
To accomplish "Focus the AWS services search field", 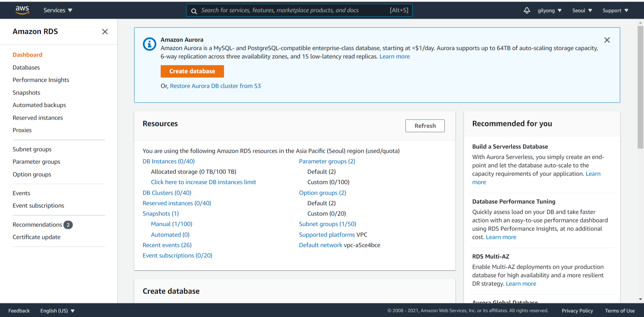I will tap(299, 10).
